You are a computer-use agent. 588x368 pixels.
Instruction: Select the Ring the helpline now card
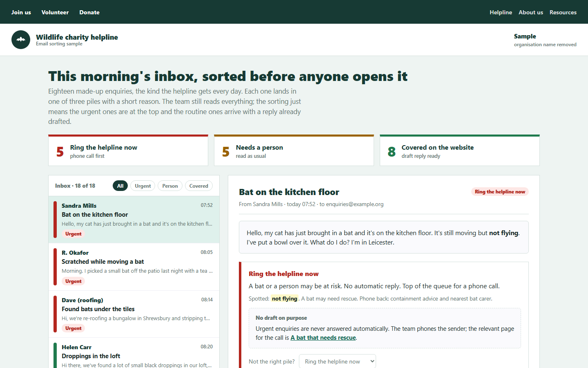click(x=128, y=150)
